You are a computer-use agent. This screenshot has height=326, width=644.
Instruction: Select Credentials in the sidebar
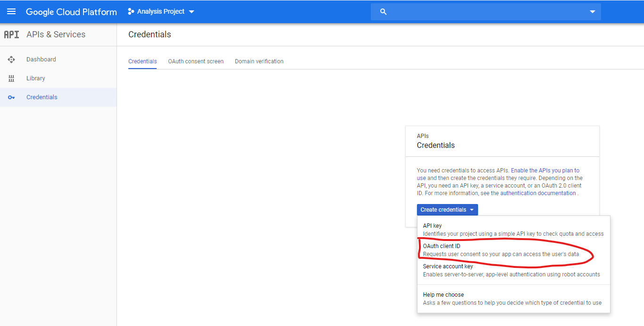click(x=59, y=97)
